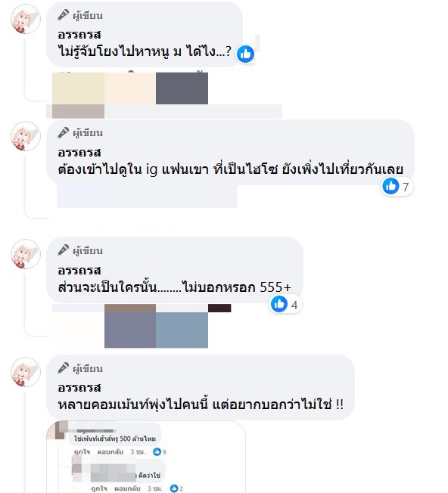Open the like reaction showing 7 likes
This screenshot has height=493, width=448.
pos(396,187)
